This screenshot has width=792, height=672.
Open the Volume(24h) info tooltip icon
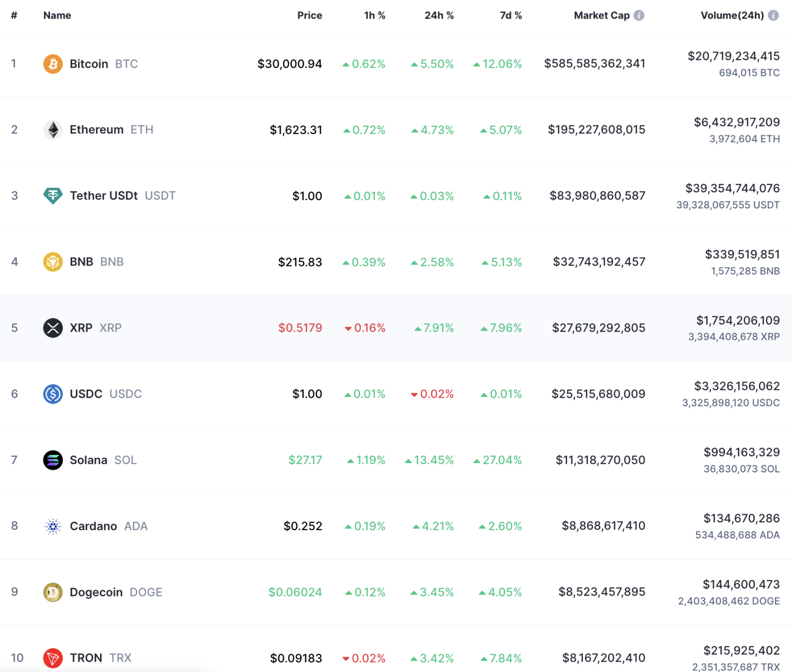pyautogui.click(x=773, y=15)
